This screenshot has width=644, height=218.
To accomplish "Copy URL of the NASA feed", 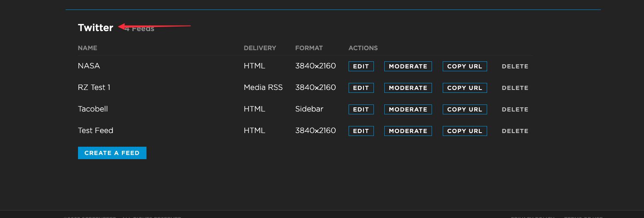I will [465, 66].
